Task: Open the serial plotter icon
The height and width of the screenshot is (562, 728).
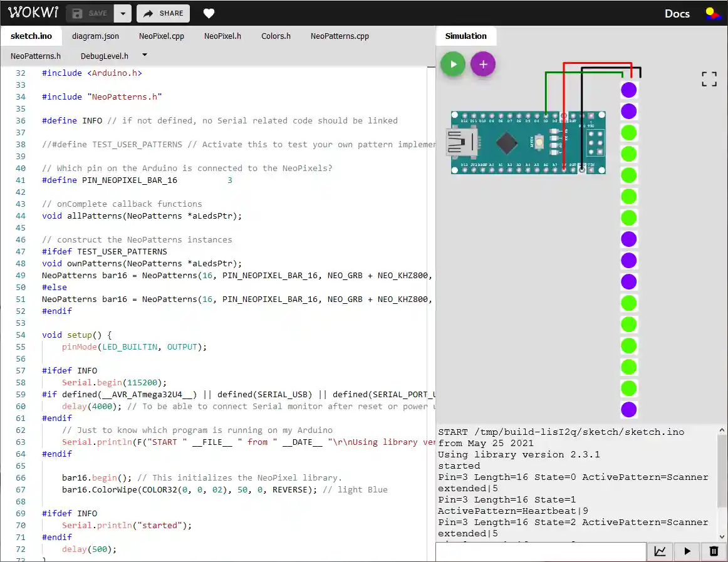Action: coord(660,551)
